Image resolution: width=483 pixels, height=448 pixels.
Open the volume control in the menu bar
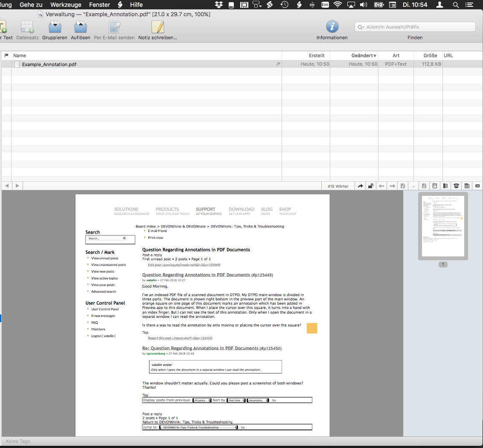(364, 5)
